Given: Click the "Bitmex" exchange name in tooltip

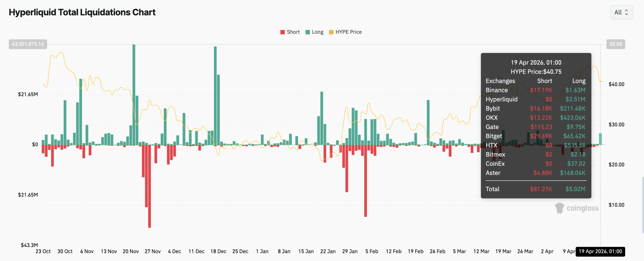Looking at the screenshot, I should [x=495, y=154].
